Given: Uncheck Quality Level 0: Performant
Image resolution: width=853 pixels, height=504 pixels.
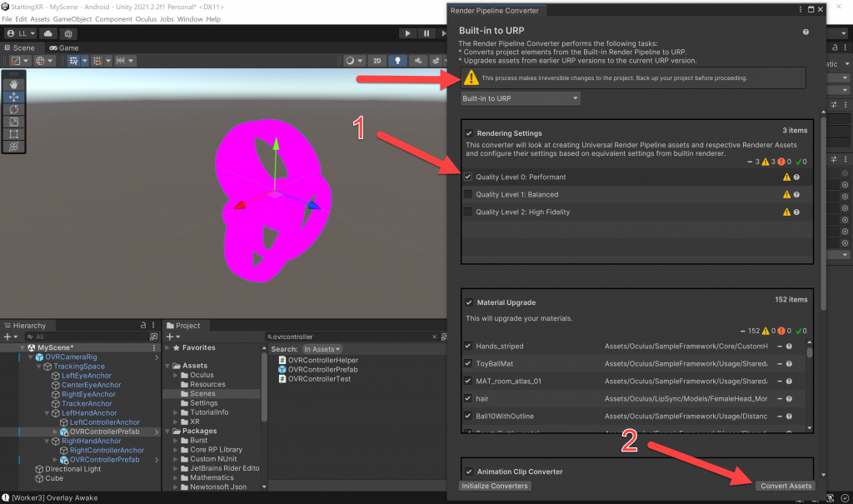Looking at the screenshot, I should (468, 177).
